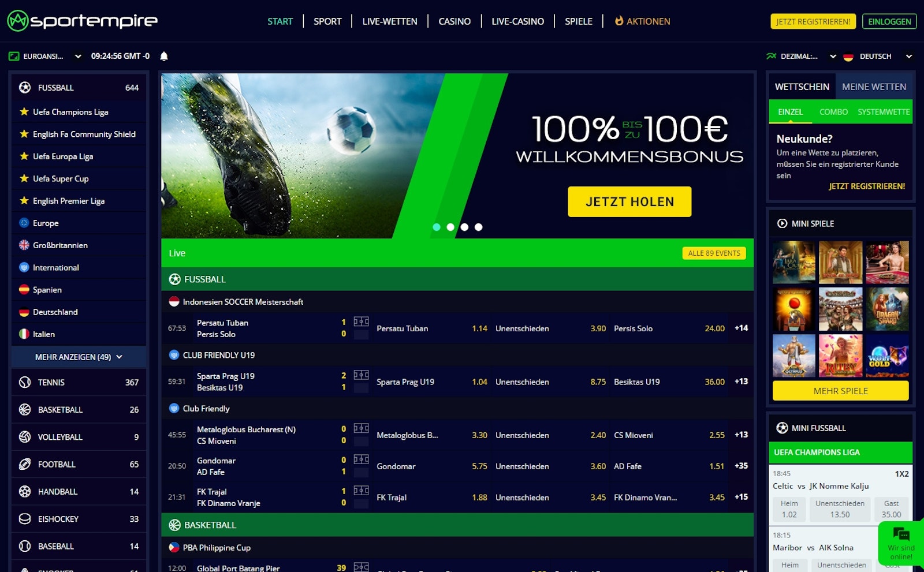Expand Mehr Anzeigen (49) list
Viewport: 924px width, 572px height.
79,357
